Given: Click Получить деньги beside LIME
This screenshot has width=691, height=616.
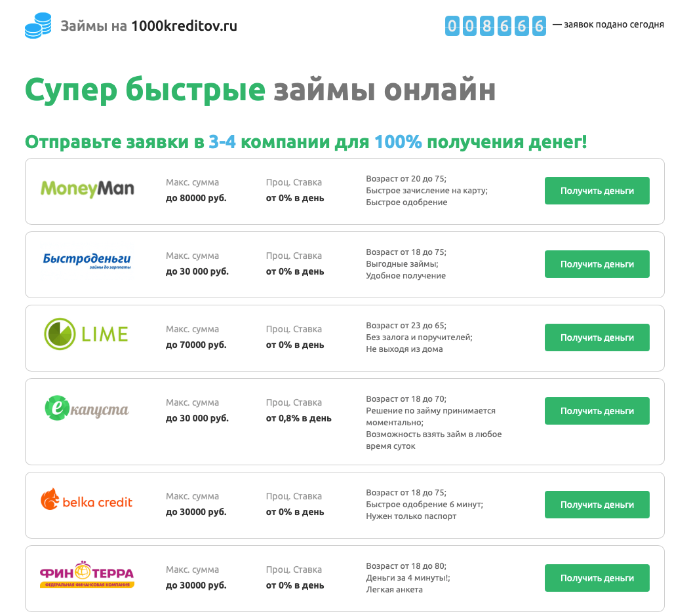Looking at the screenshot, I should (597, 337).
